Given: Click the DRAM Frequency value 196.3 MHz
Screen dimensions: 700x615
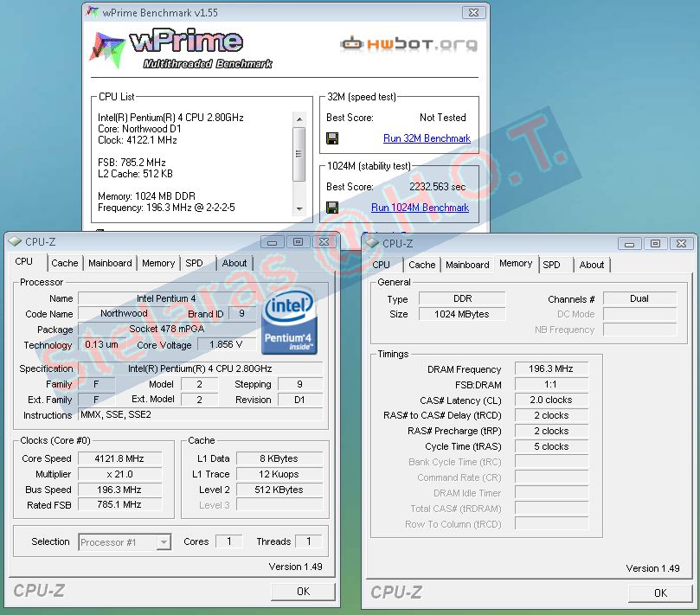Looking at the screenshot, I should coord(551,368).
